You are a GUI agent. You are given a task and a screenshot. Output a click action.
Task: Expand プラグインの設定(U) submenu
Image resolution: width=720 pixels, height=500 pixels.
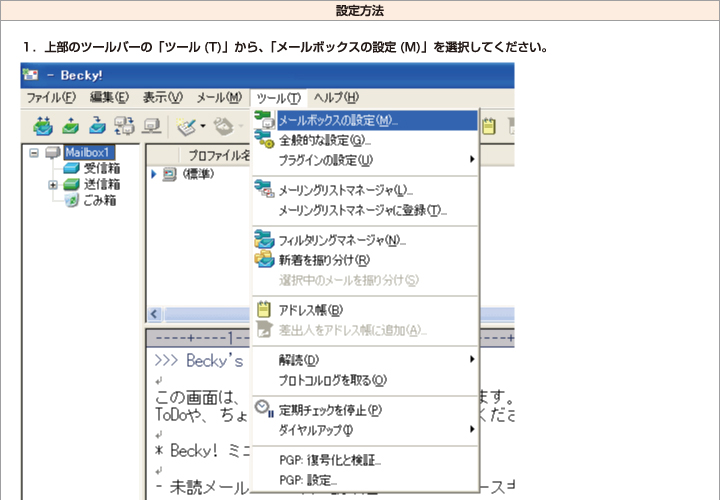[365, 160]
